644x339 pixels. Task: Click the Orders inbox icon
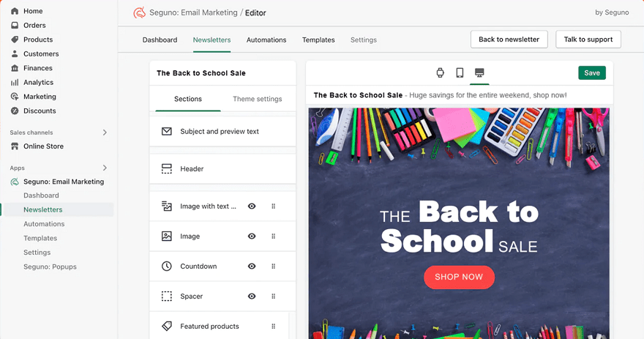point(15,25)
